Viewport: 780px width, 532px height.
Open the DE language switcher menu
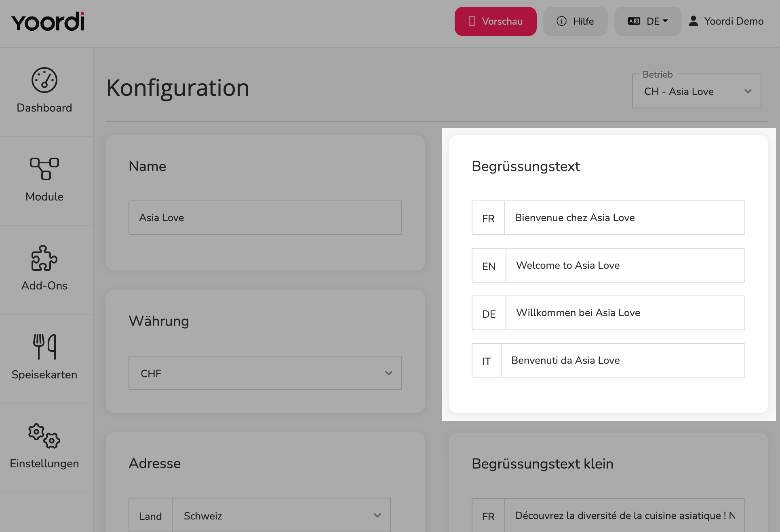tap(648, 21)
